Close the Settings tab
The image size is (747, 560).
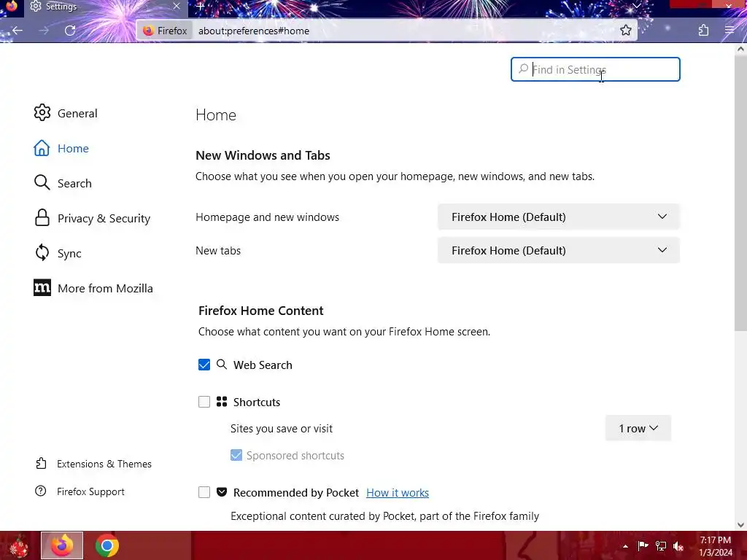coord(177,6)
